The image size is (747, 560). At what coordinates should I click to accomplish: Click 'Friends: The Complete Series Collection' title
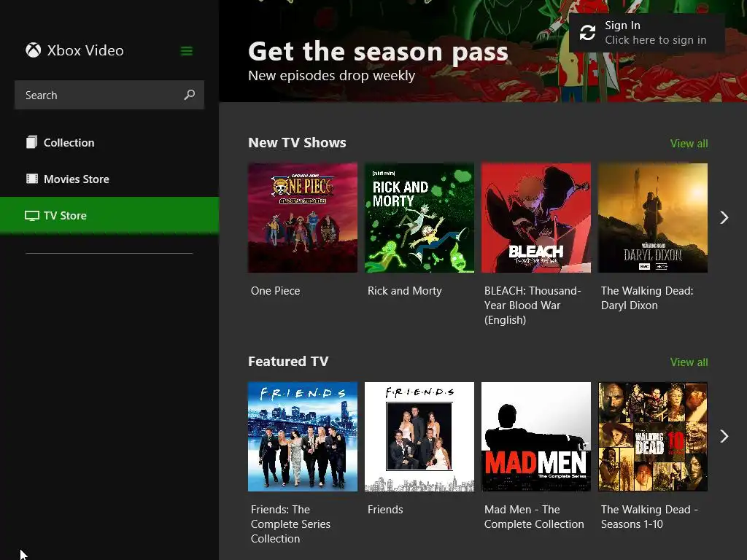click(290, 524)
